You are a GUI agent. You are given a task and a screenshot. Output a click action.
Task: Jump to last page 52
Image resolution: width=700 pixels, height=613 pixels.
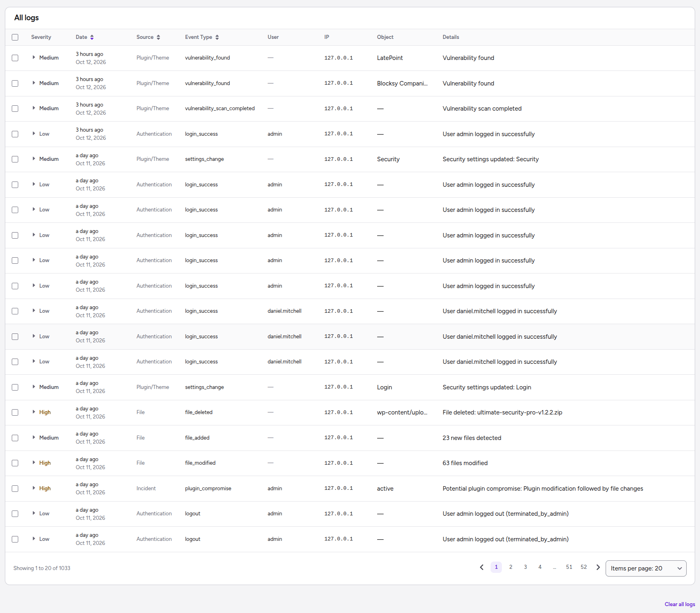pos(584,567)
